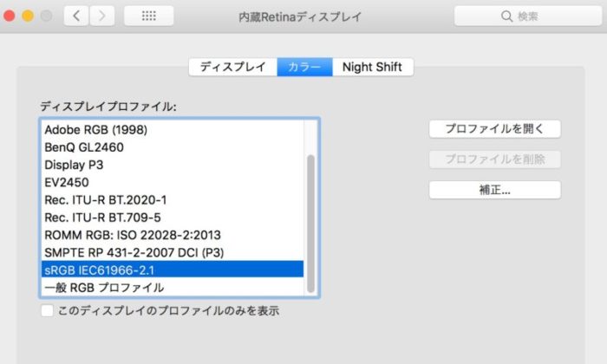607x364 pixels.
Task: Select the カラー tab
Action: 304,67
